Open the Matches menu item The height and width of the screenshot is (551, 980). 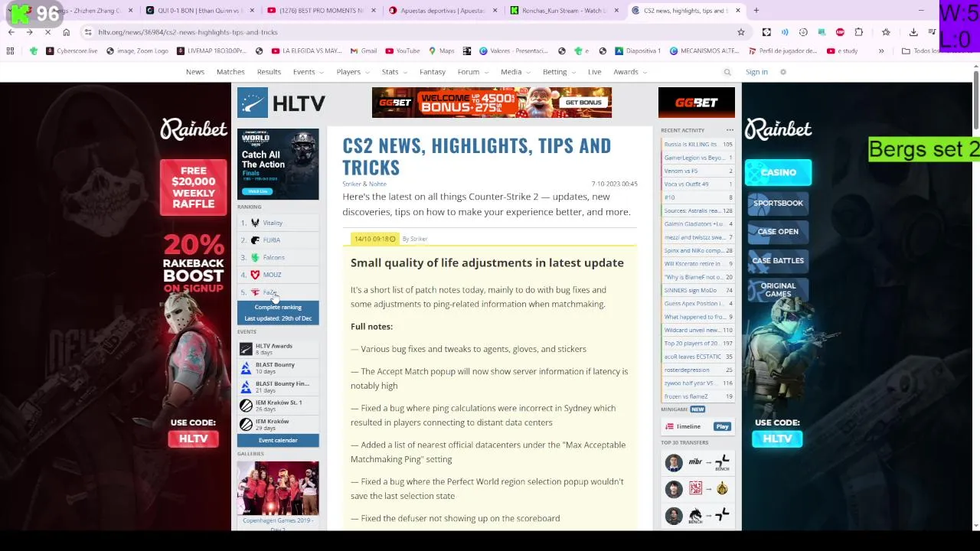click(x=230, y=72)
